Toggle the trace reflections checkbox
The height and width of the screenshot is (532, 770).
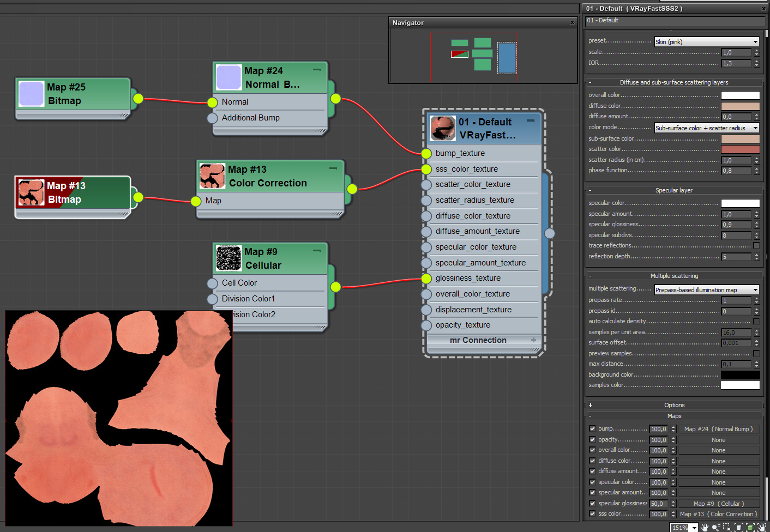click(x=756, y=246)
